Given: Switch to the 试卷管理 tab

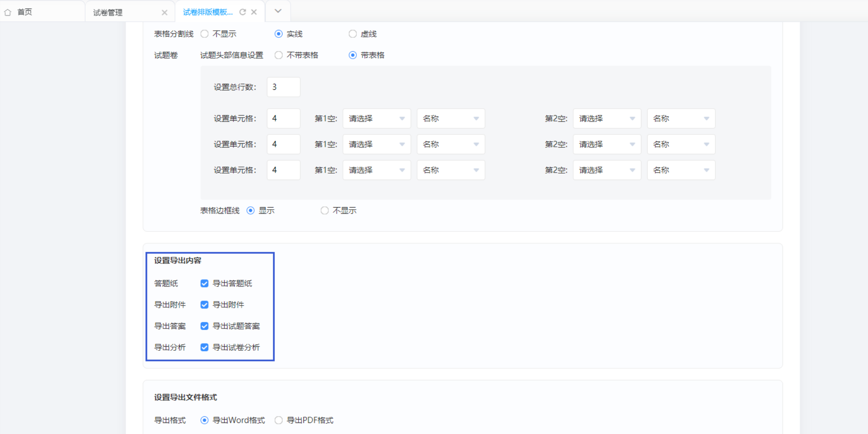Looking at the screenshot, I should [x=108, y=13].
